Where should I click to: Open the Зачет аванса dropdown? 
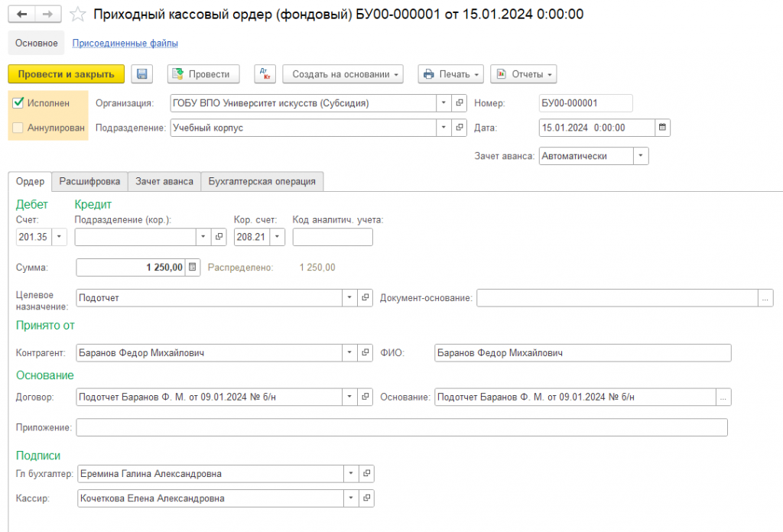641,156
